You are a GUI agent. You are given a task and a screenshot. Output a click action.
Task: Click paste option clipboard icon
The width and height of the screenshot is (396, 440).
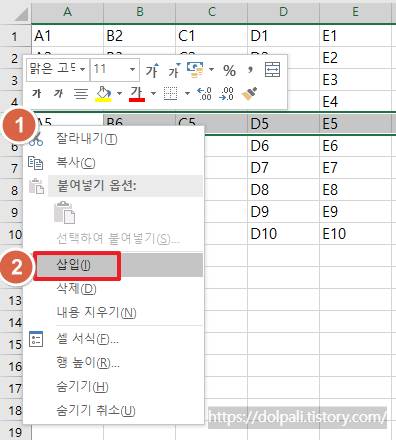point(64,212)
